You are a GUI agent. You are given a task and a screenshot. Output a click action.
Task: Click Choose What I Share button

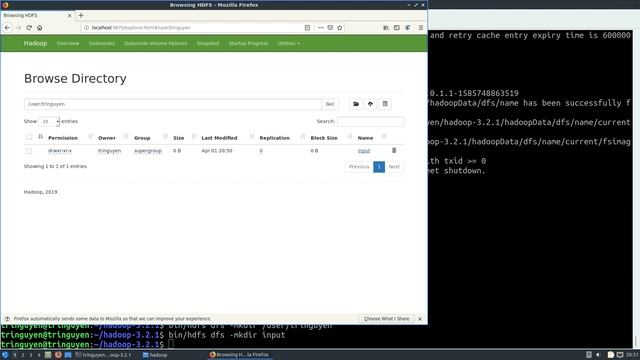[x=386, y=319]
